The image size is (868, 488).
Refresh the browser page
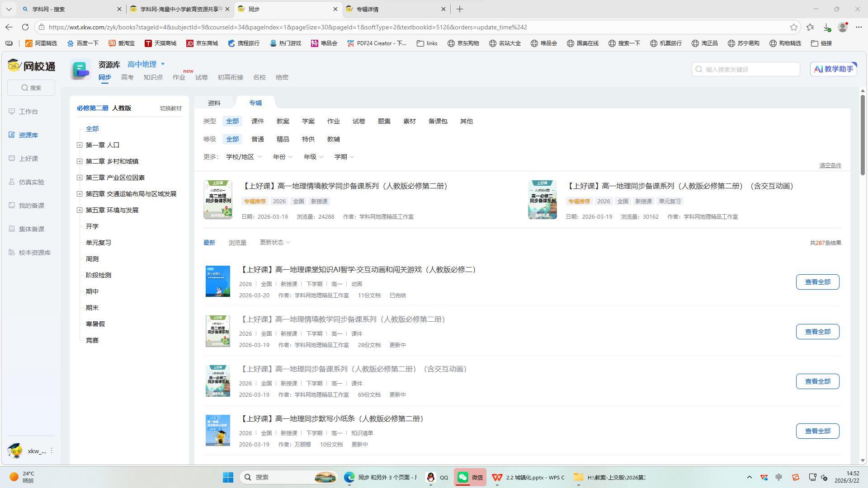[25, 27]
